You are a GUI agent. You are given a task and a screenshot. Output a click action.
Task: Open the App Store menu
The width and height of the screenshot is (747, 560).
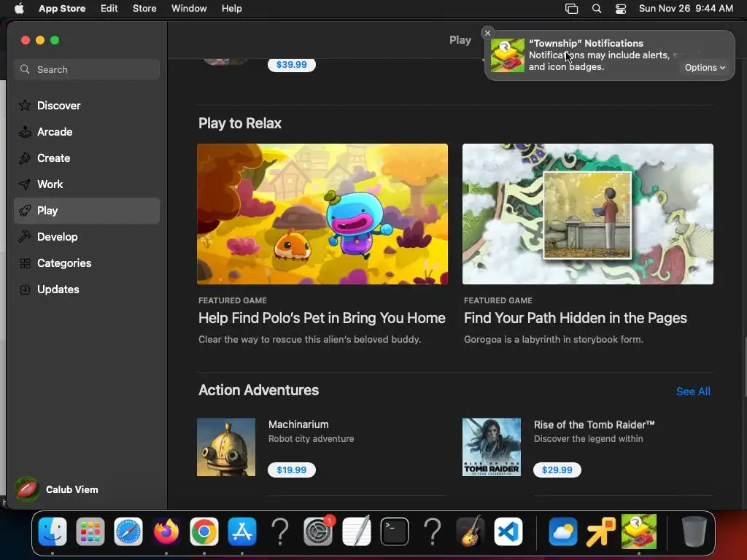point(62,9)
